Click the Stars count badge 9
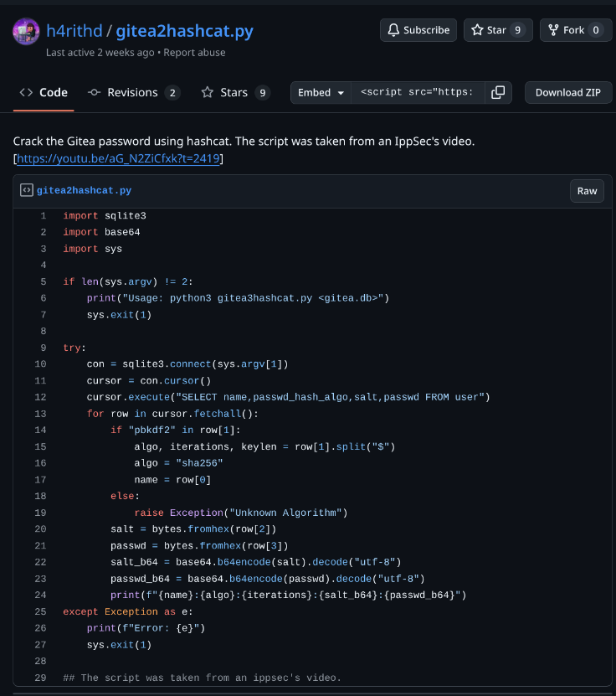This screenshot has height=696, width=616. point(263,92)
